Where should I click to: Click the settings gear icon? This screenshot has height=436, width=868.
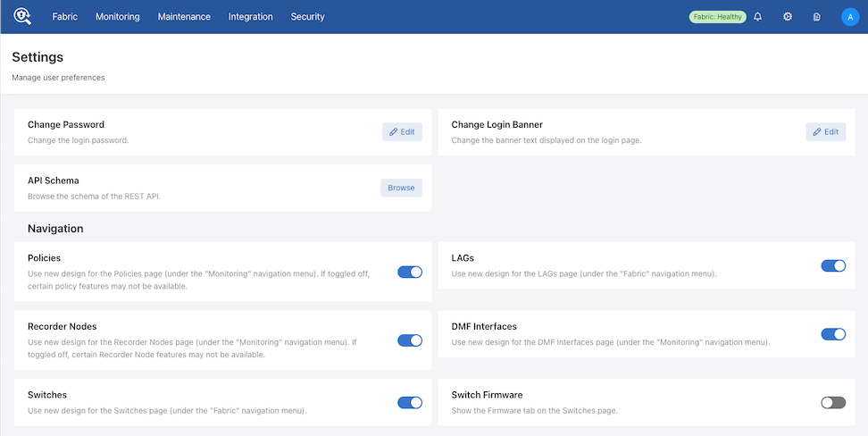[788, 17]
